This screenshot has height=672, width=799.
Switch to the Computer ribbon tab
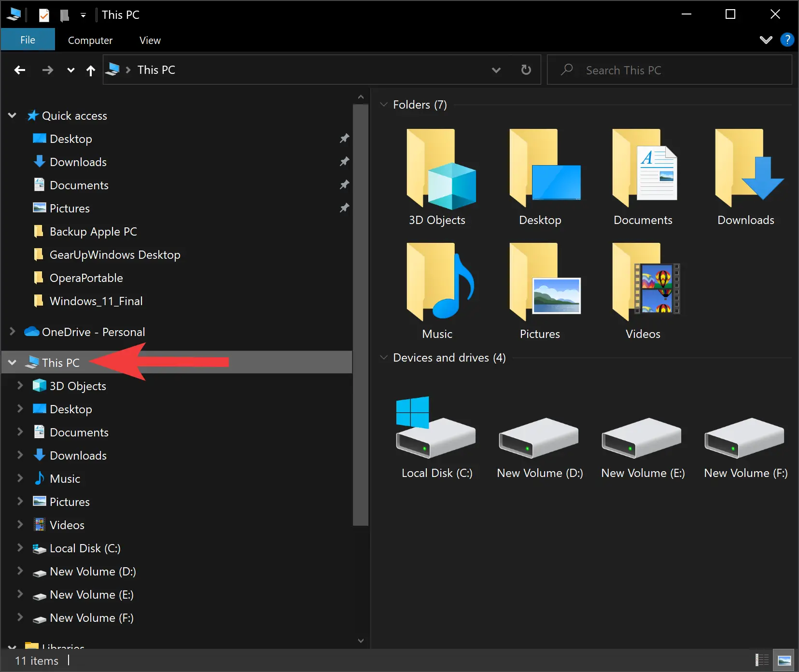point(90,40)
